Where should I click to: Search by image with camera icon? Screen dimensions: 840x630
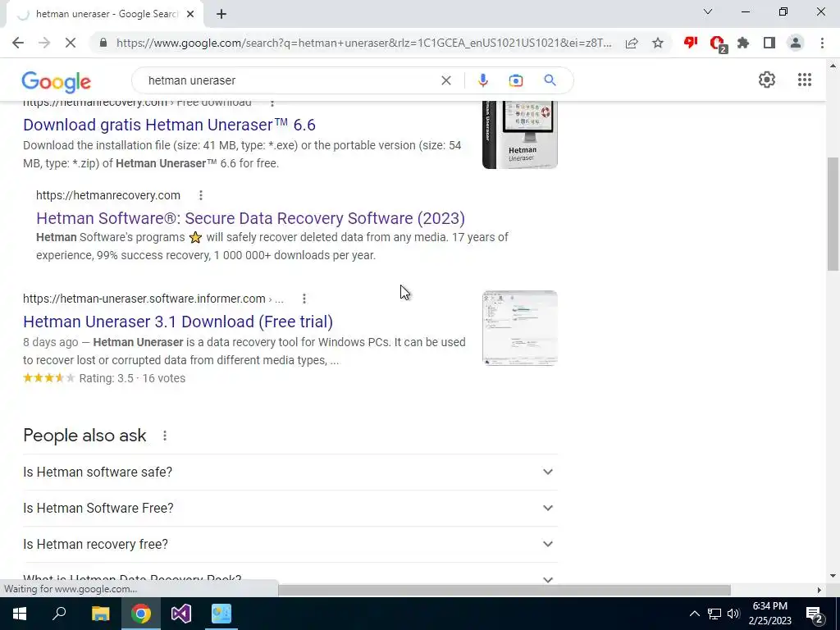click(x=516, y=80)
